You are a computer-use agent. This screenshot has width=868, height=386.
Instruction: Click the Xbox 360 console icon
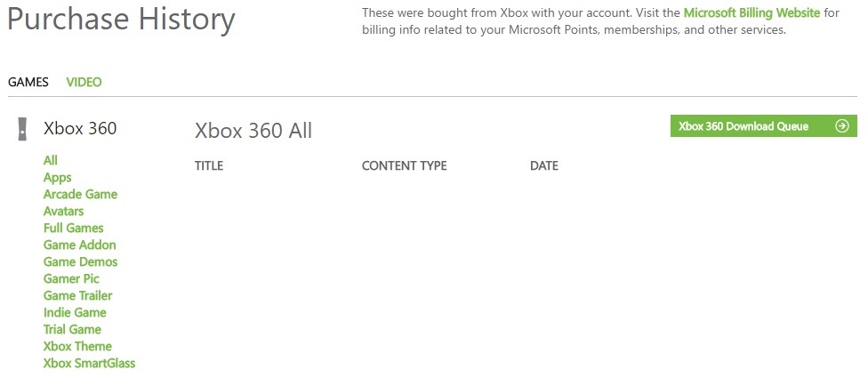pyautogui.click(x=21, y=130)
